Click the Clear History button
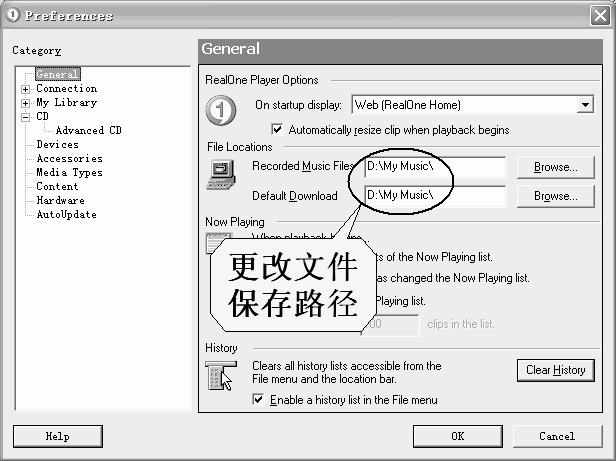 tap(556, 370)
